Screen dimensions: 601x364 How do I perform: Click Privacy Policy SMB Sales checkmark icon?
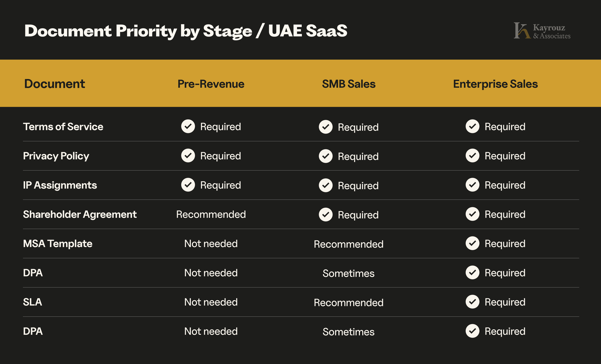(325, 156)
